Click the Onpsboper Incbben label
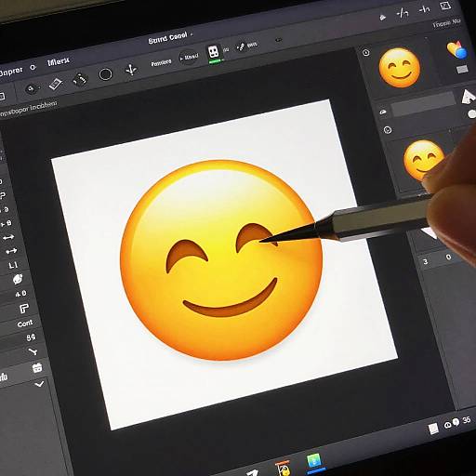 29,109
